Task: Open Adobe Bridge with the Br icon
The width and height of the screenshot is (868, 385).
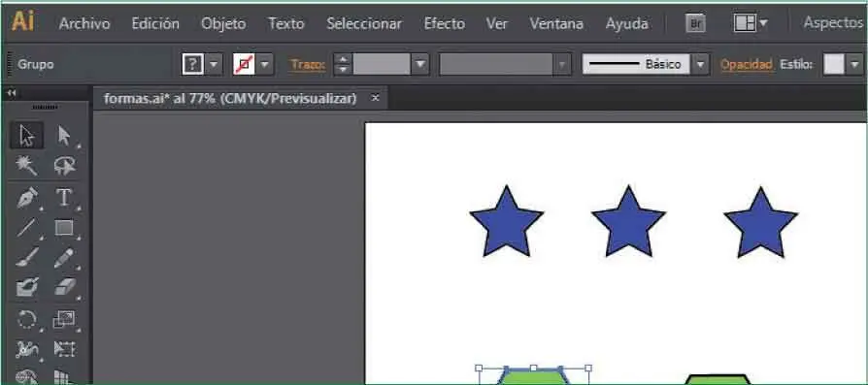Action: [x=695, y=23]
